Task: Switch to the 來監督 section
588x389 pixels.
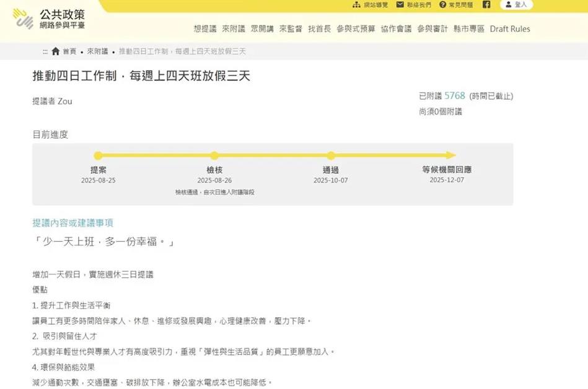Action: click(290, 28)
